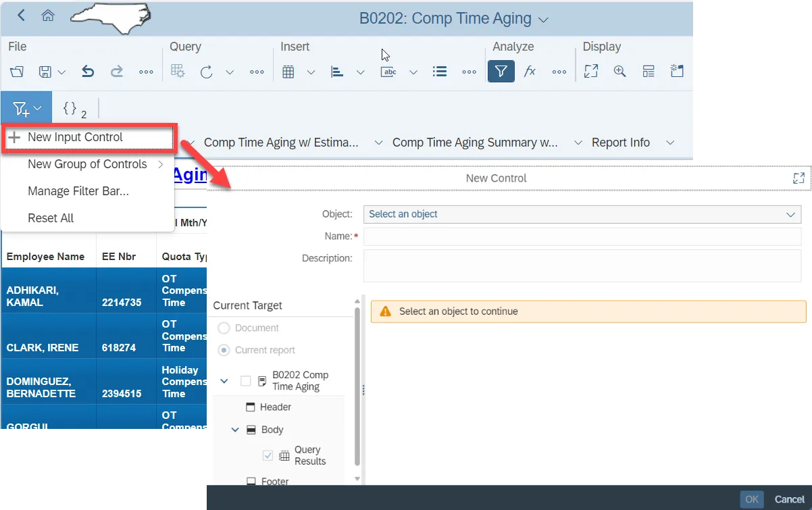Open the Select an object dropdown

click(x=582, y=214)
